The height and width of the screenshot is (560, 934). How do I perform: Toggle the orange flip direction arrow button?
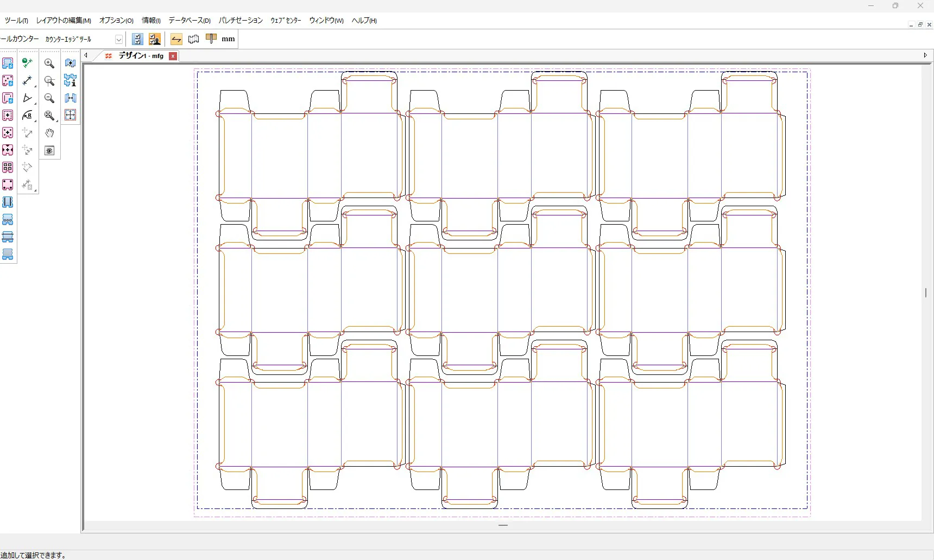[x=176, y=39]
